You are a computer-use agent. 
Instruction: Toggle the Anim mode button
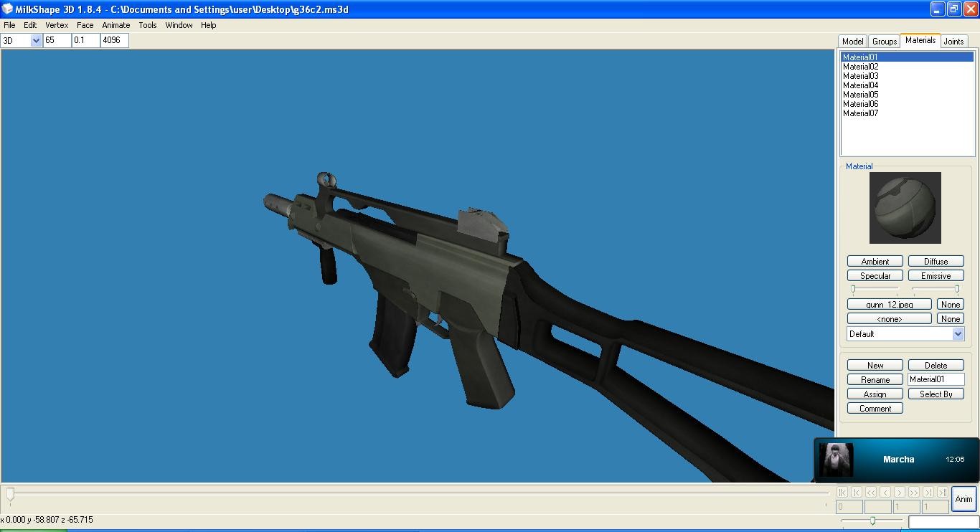(964, 499)
